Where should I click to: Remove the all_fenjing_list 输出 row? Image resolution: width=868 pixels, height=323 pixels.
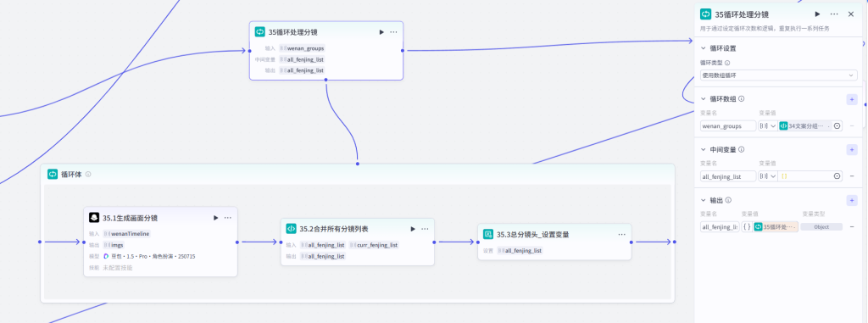[852, 226]
